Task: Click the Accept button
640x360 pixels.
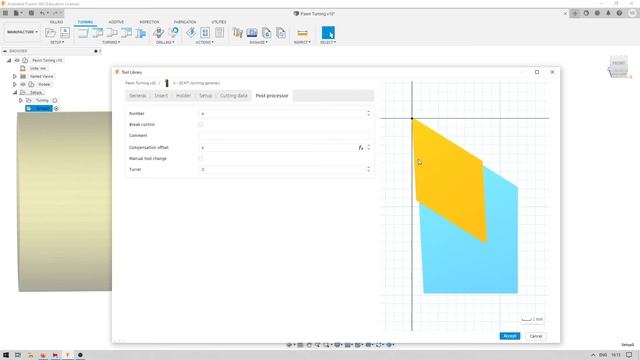Action: click(510, 336)
